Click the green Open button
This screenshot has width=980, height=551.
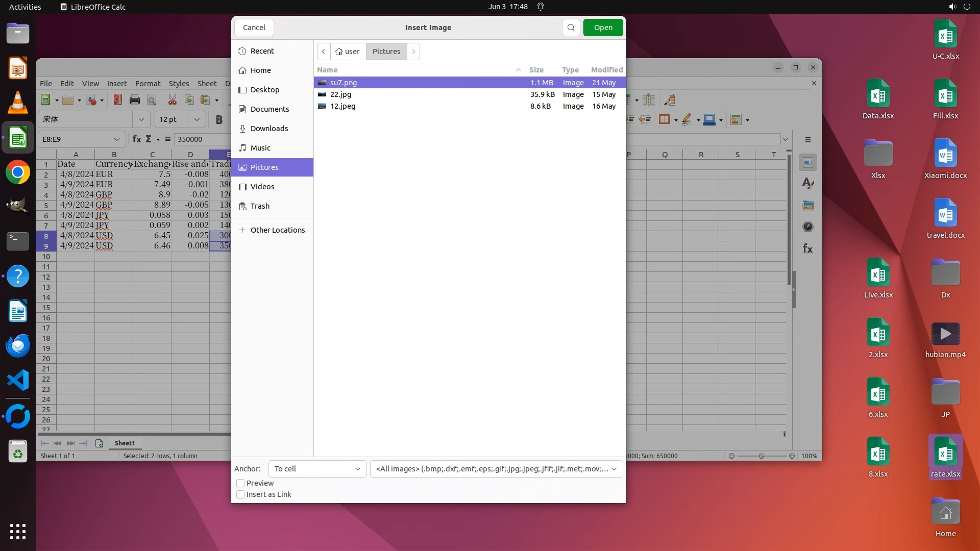603,28
